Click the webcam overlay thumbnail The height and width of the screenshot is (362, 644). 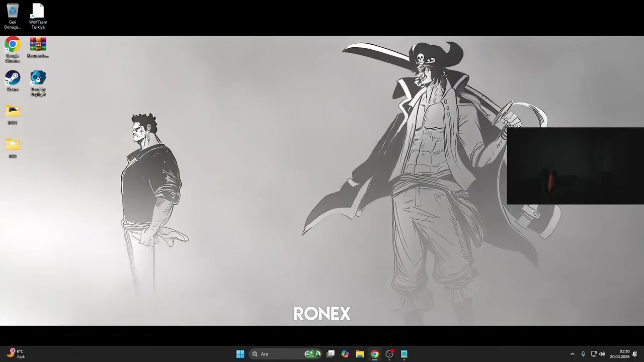point(575,166)
